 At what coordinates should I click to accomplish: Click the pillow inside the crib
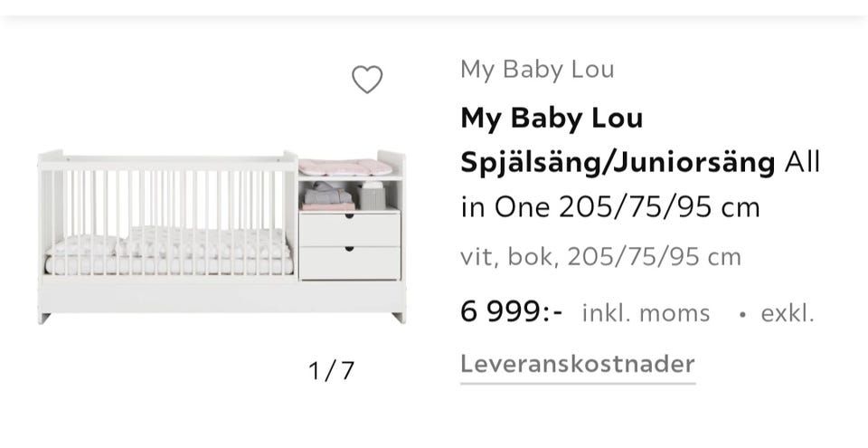tap(83, 244)
